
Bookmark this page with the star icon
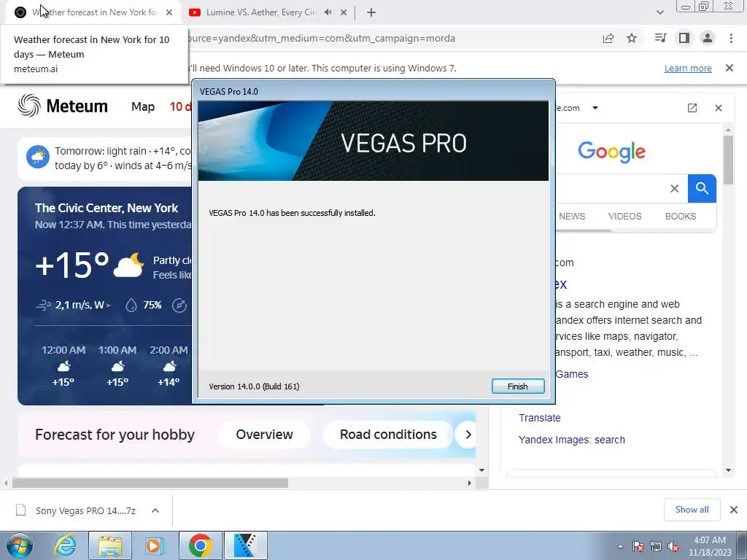pos(632,38)
